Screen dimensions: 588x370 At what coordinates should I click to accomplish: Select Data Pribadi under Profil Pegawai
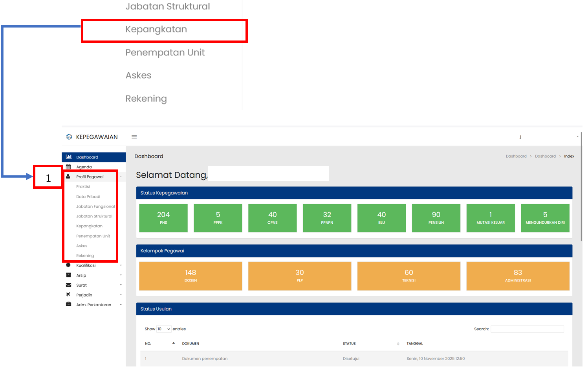(x=88, y=197)
